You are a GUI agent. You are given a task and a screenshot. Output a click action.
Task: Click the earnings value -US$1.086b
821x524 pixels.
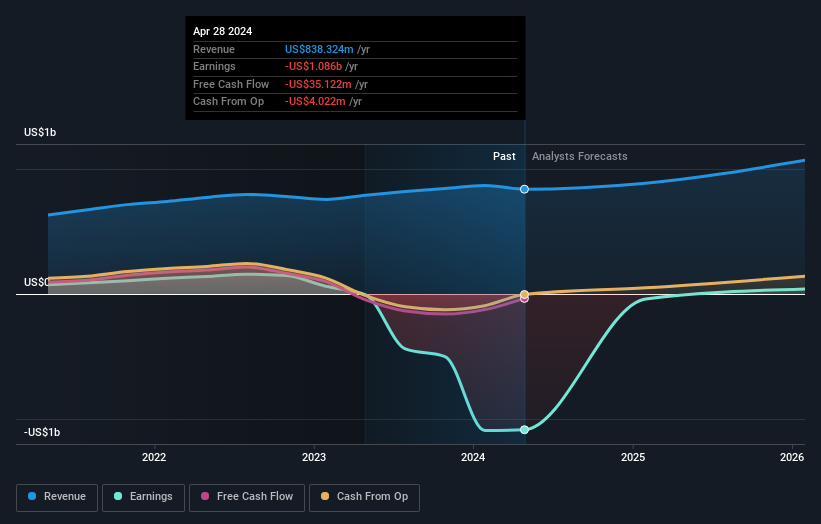[313, 66]
